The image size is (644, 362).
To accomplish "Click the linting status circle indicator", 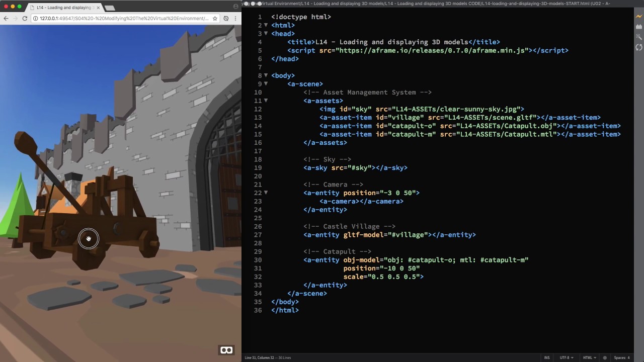I will coord(605,357).
